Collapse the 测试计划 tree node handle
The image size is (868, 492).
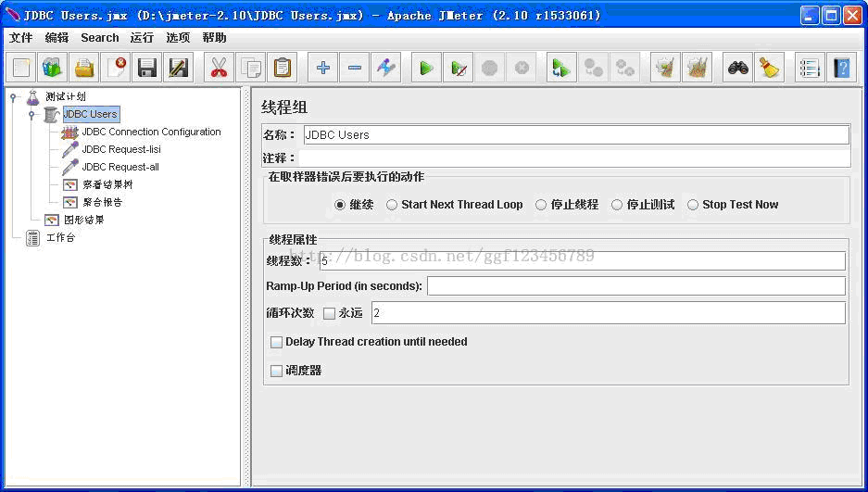pyautogui.click(x=13, y=97)
